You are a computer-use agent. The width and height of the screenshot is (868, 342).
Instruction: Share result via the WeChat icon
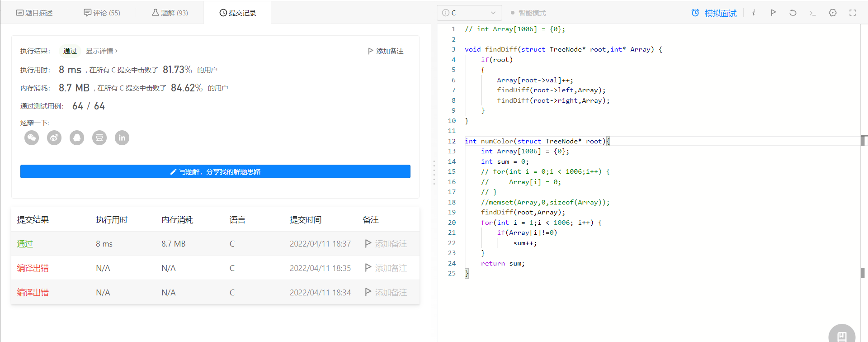[x=32, y=138]
